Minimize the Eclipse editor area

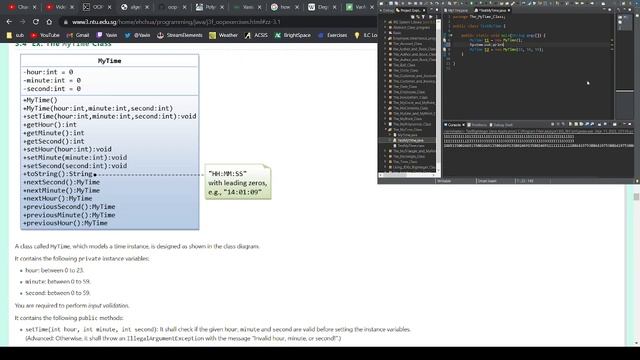(604, 9)
